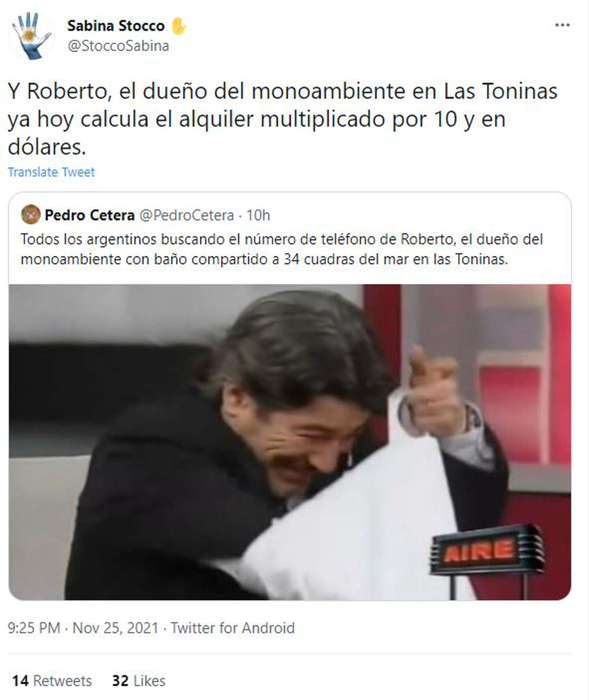Click Pedro Cetera's small avatar
589x700 pixels.
[31, 215]
